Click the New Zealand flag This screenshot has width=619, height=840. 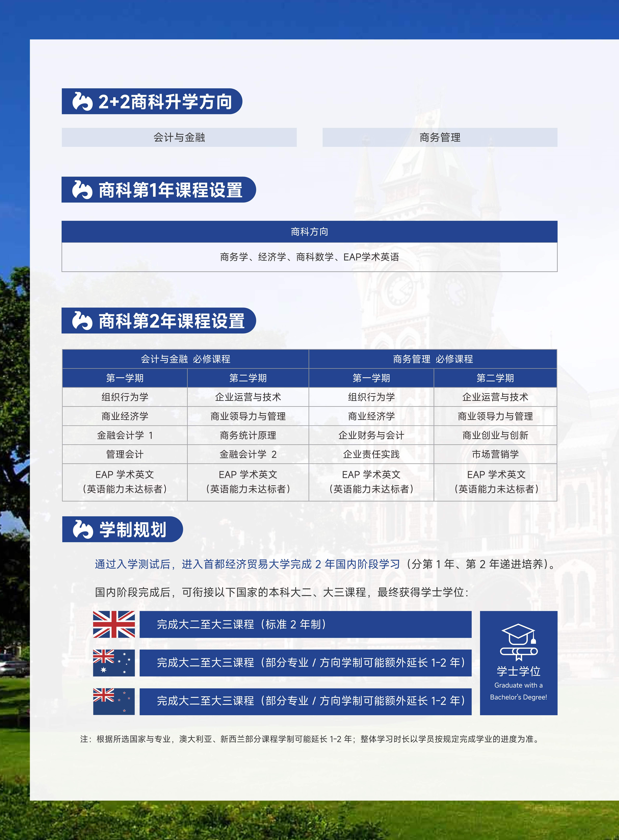(x=114, y=701)
